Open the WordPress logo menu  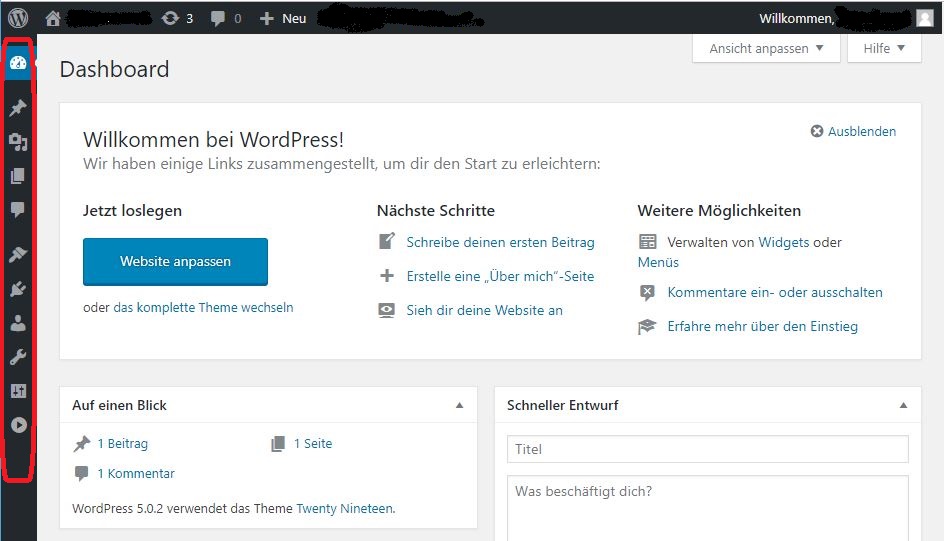tap(18, 18)
